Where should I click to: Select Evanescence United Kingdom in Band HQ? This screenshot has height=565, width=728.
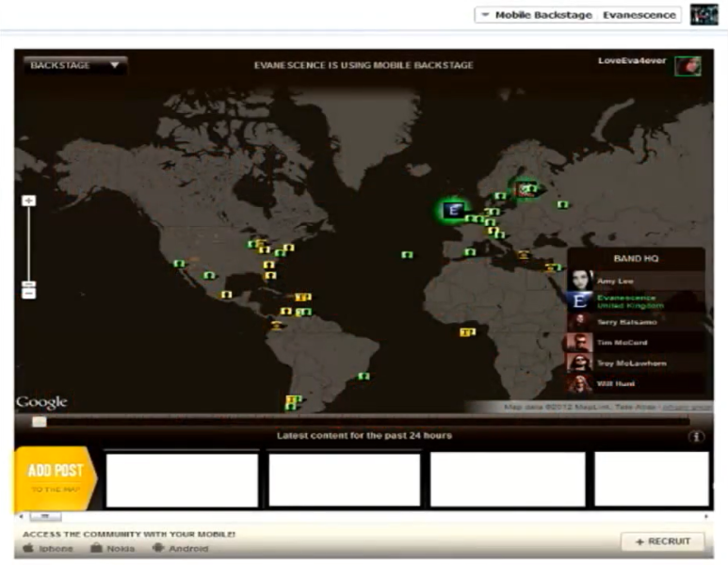(635, 301)
